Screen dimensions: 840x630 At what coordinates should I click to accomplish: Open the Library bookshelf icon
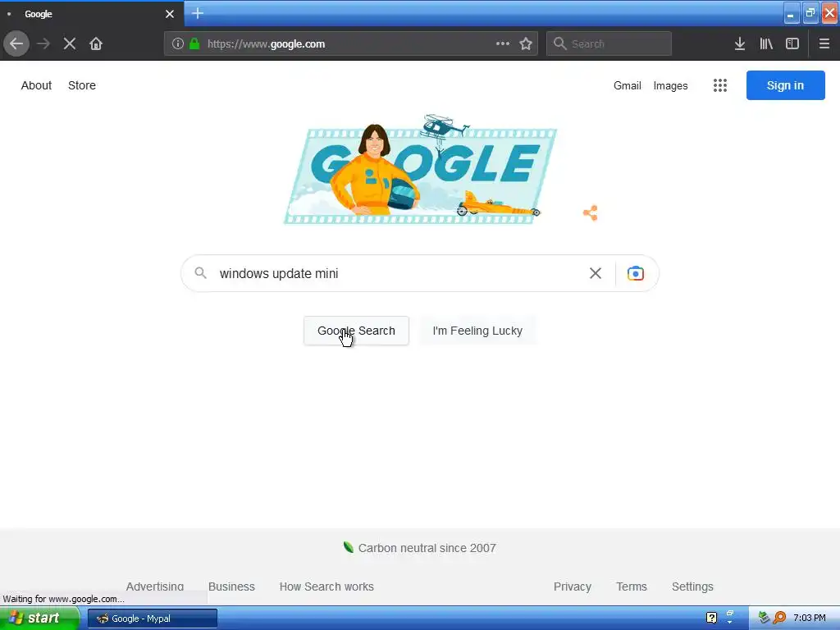[766, 44]
